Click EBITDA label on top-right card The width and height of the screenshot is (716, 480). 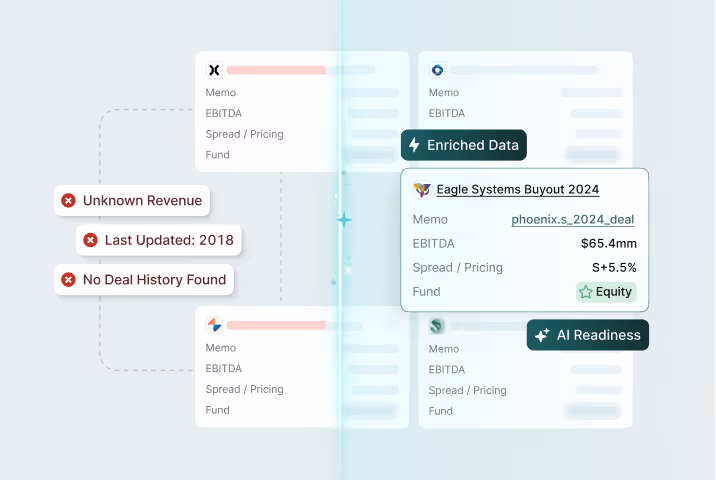447,113
